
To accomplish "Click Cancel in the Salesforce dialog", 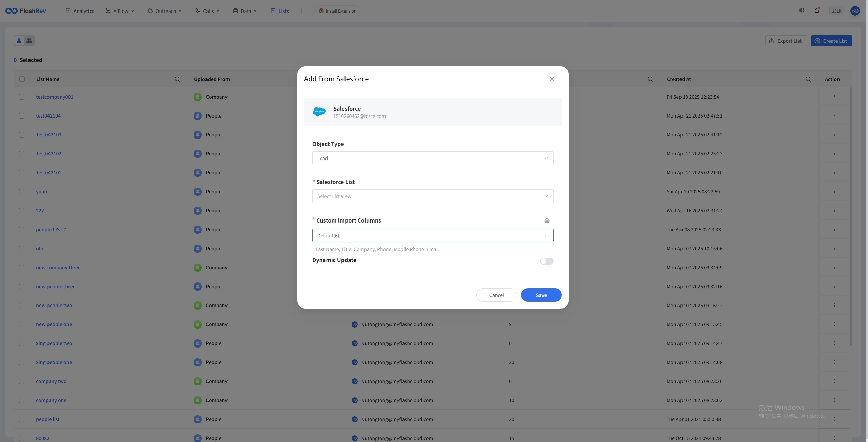I will 496,295.
